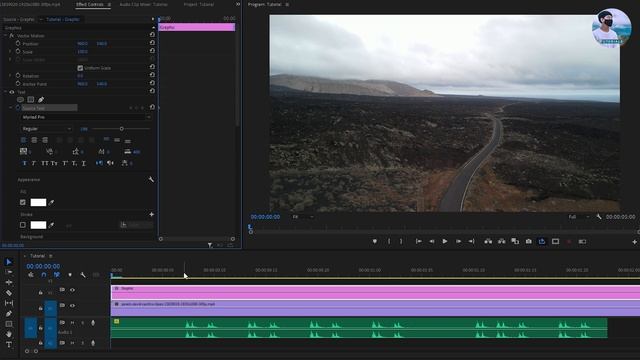Expand the Scale property twirl
This screenshot has width=640, height=360.
pyautogui.click(x=10, y=51)
